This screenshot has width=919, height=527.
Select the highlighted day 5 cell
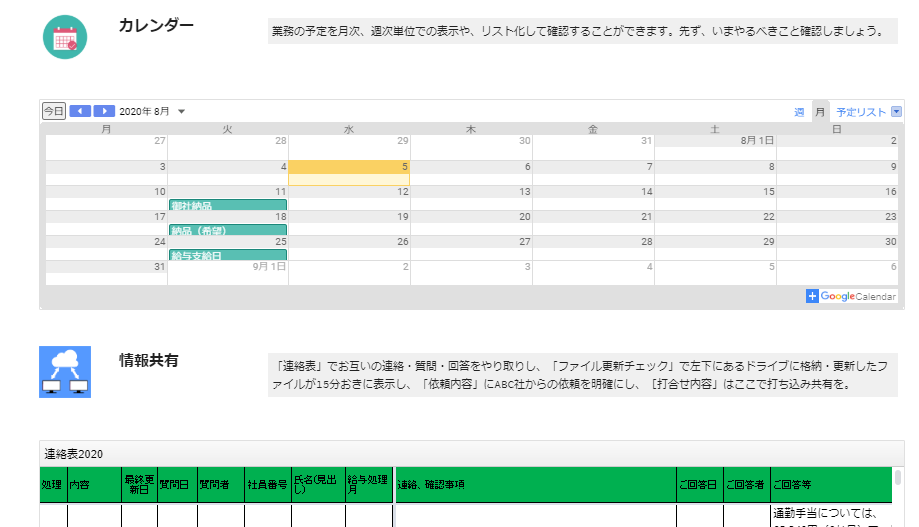coord(349,172)
